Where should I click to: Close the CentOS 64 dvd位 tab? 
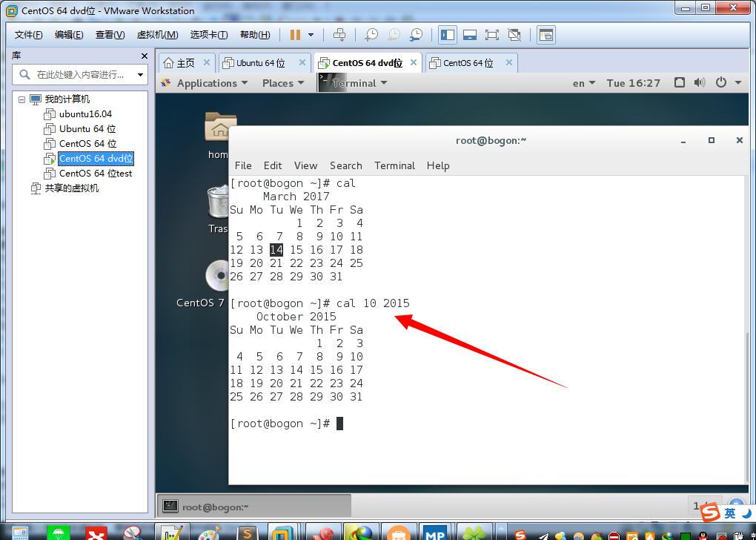click(413, 63)
